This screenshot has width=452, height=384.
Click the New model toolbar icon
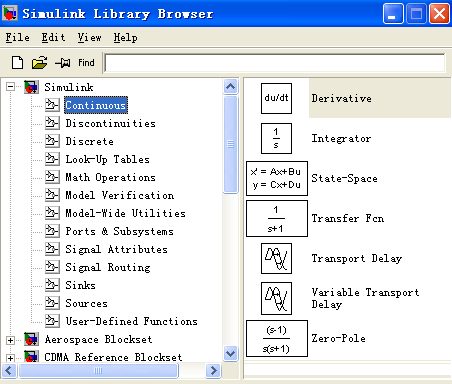tap(17, 62)
